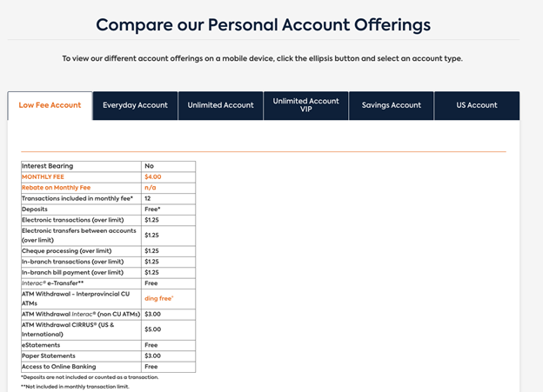This screenshot has width=543, height=392.
Task: Click the $4.00 monthly fee value
Action: point(153,176)
